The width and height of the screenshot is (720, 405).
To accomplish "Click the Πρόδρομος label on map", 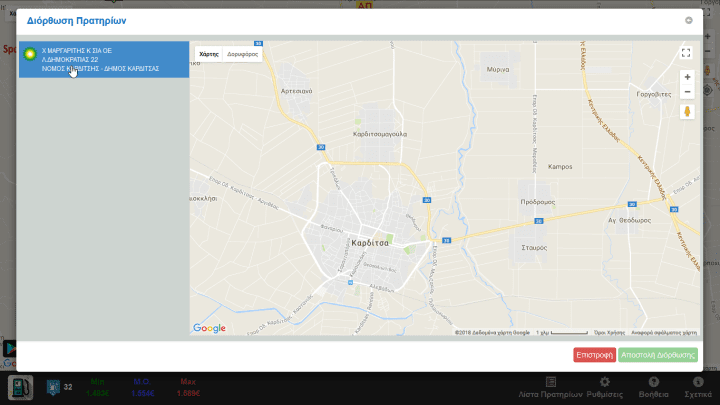I will (x=538, y=202).
